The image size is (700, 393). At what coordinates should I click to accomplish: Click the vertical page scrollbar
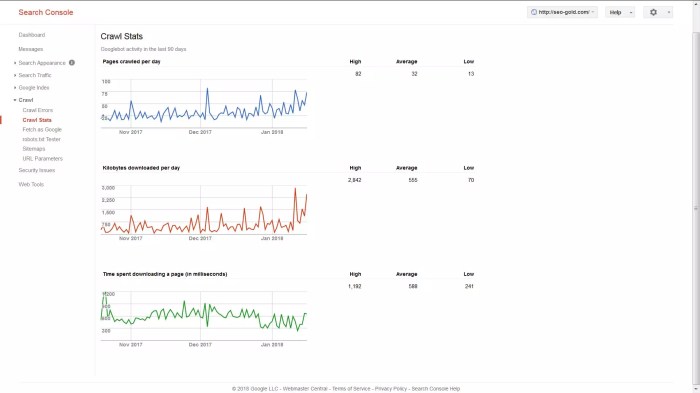tap(696, 208)
